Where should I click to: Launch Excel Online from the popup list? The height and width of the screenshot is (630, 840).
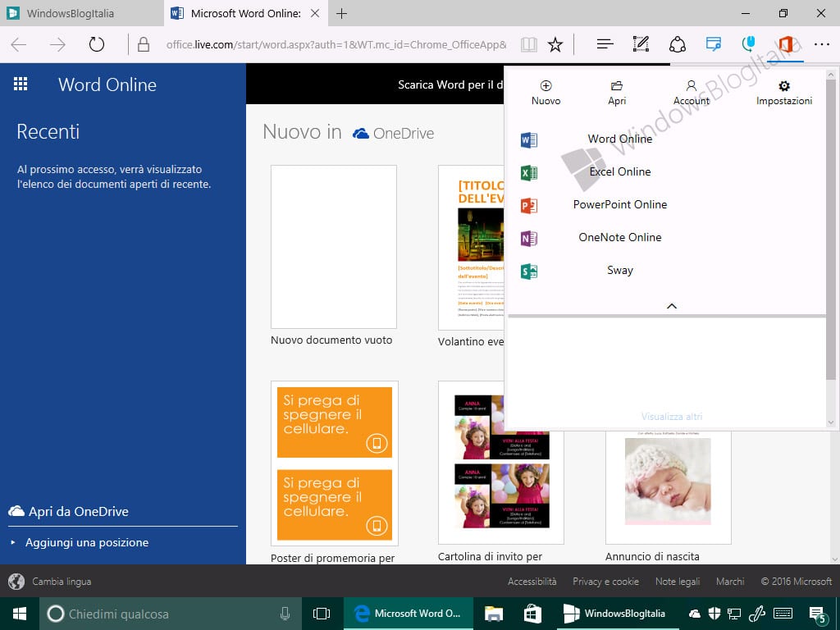[x=620, y=172]
